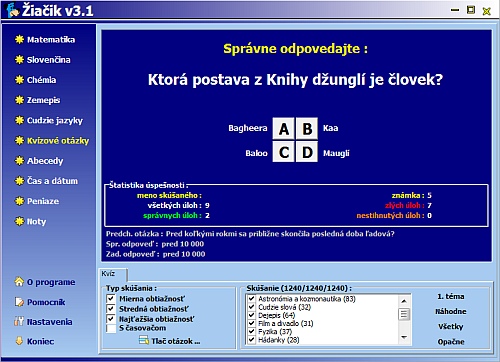Answer D for Maugli
This screenshot has width=500, height=362.
point(307,152)
